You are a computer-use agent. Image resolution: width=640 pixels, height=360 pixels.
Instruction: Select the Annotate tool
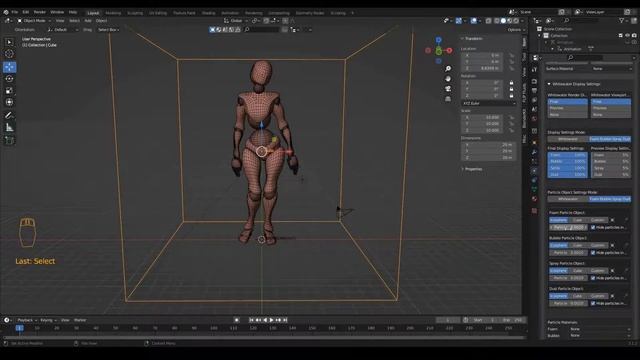click(9, 116)
